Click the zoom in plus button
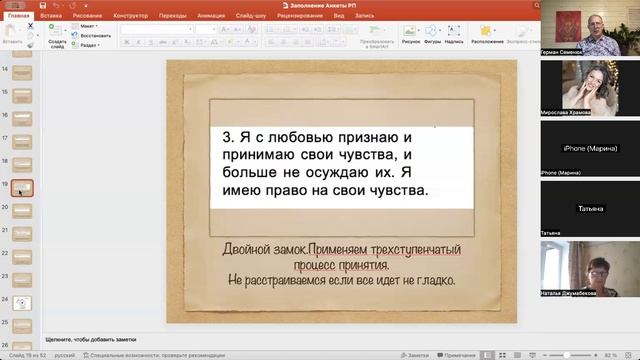Image resolution: width=640 pixels, height=360 pixels. pos(596,356)
